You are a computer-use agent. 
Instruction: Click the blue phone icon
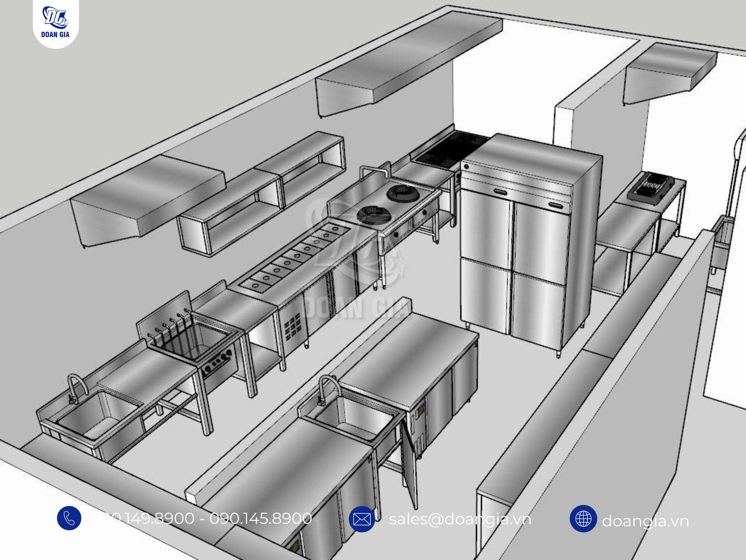point(69,518)
